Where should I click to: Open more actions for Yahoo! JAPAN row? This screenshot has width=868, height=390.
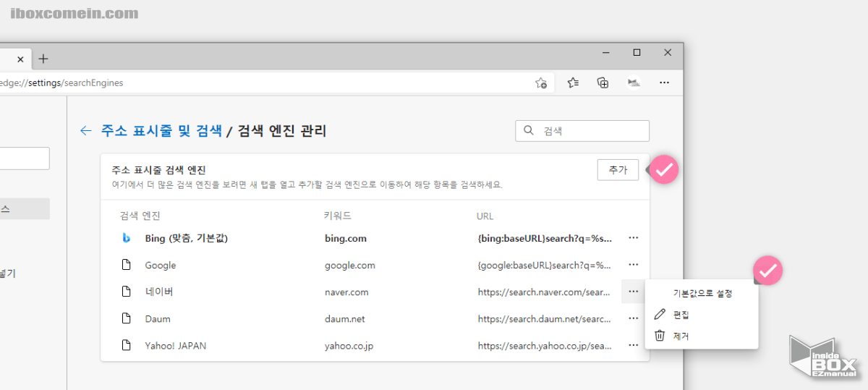click(634, 345)
